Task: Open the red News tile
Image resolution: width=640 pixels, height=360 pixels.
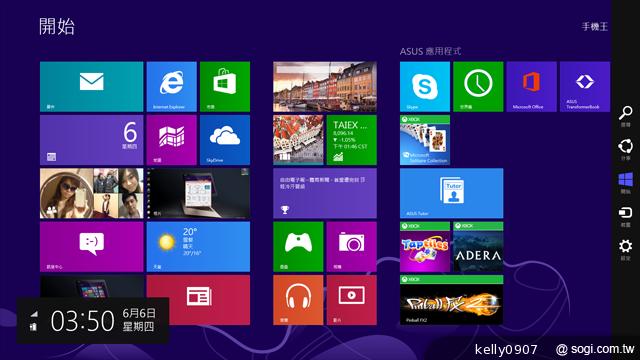Action: click(198, 300)
